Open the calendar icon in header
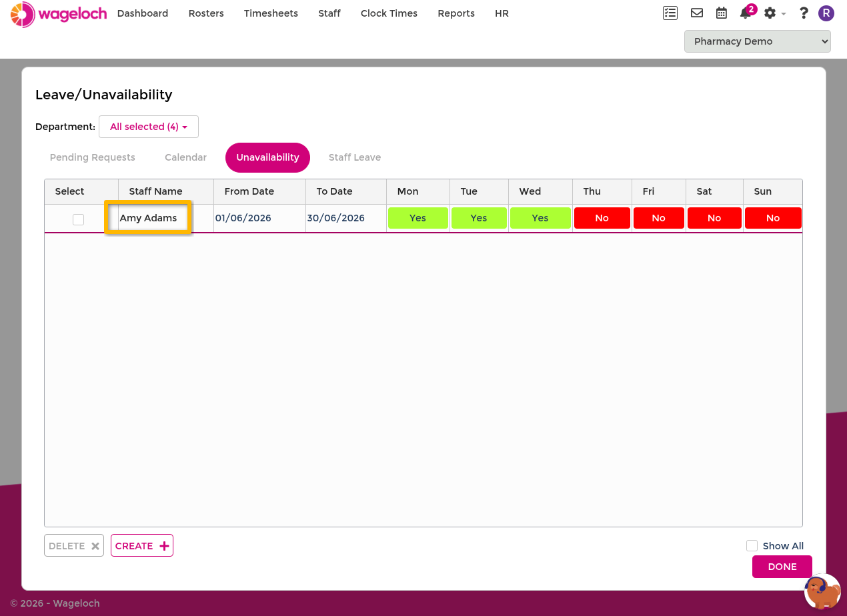 point(722,13)
